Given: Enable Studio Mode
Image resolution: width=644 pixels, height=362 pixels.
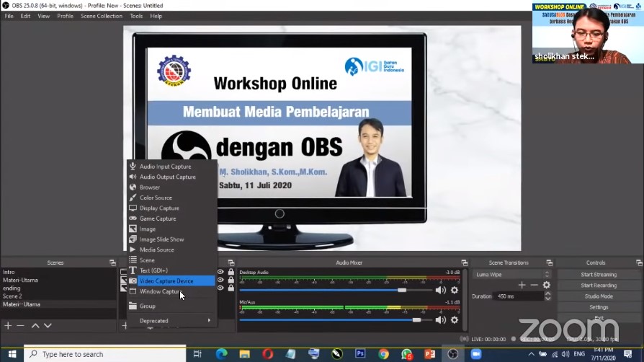Looking at the screenshot, I should coord(599,296).
